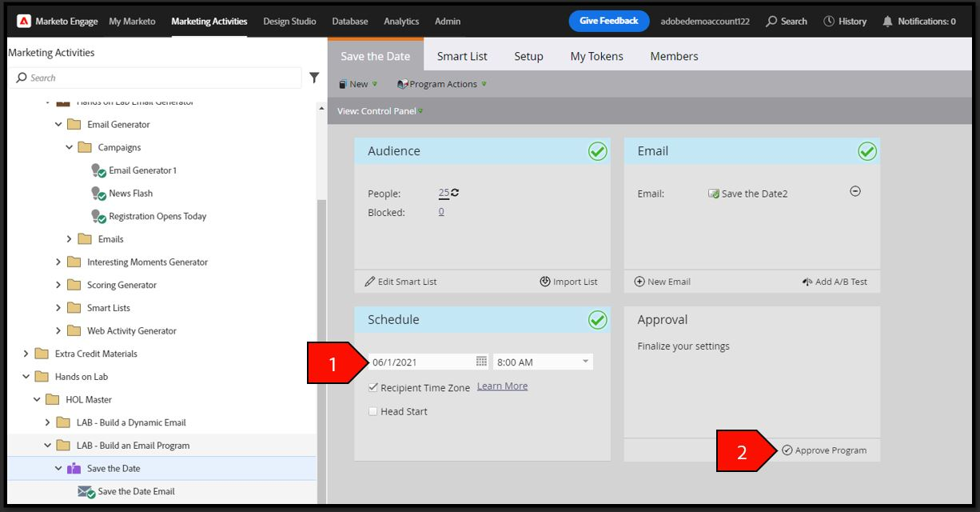Click the Save the Date Email envelope icon

tap(86, 492)
